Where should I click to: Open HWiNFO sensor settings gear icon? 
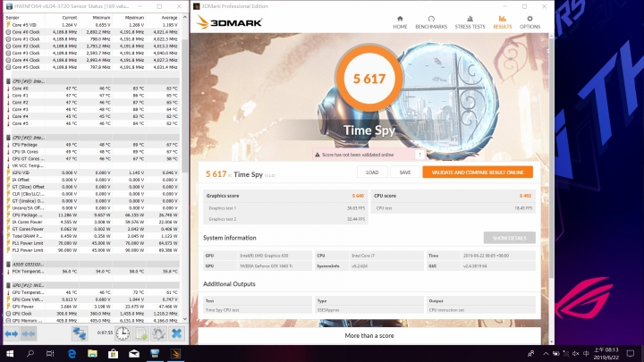point(158,333)
